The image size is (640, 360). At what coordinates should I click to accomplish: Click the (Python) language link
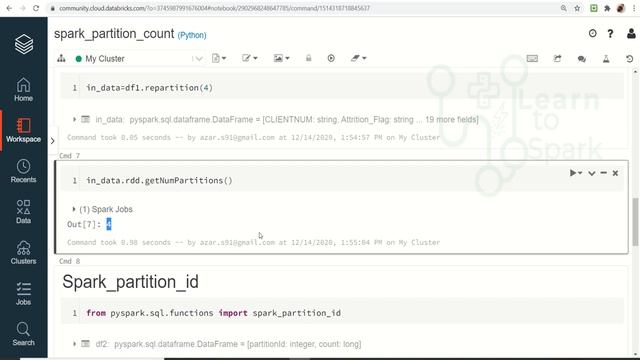coord(192,35)
